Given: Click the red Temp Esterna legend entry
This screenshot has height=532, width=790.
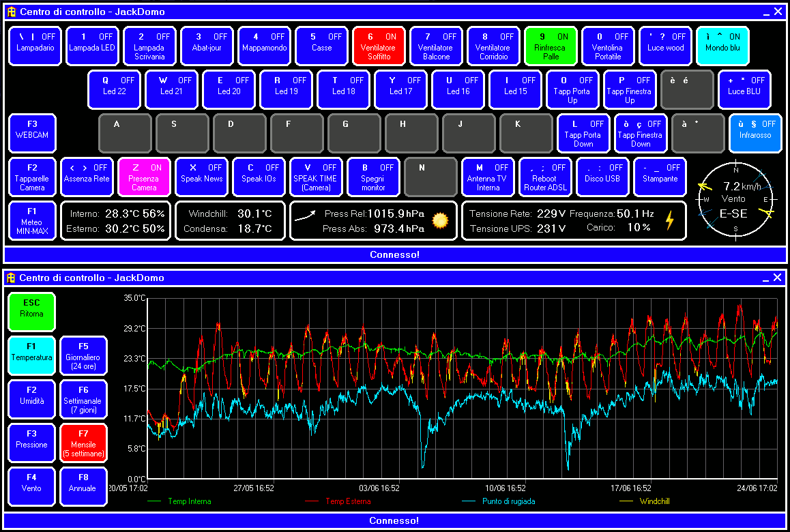Looking at the screenshot, I should pos(347,501).
